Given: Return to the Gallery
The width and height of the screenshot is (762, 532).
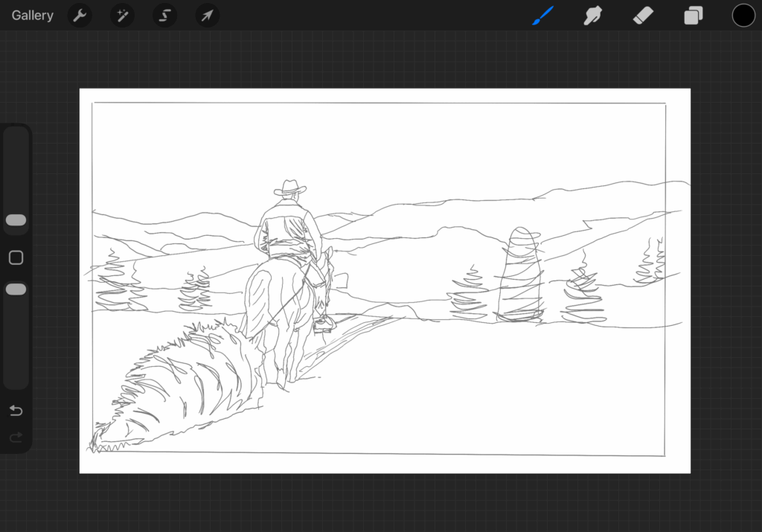Looking at the screenshot, I should pos(33,16).
